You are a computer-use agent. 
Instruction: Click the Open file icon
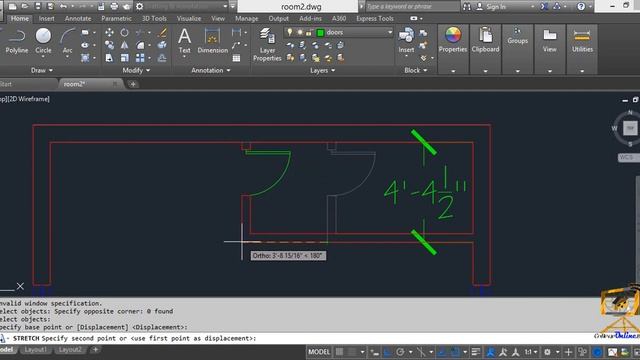click(x=25, y=7)
